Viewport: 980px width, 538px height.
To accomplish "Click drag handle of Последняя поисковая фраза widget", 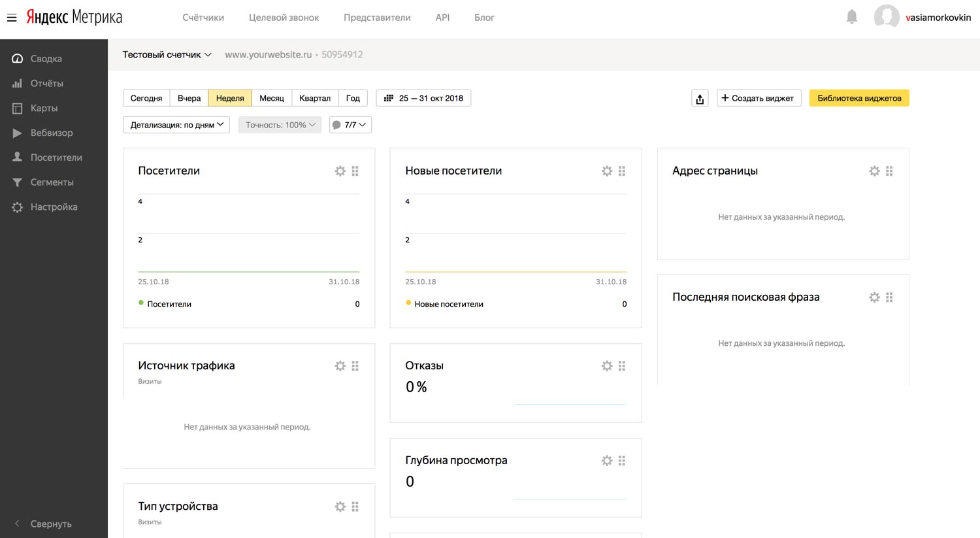I will point(889,297).
